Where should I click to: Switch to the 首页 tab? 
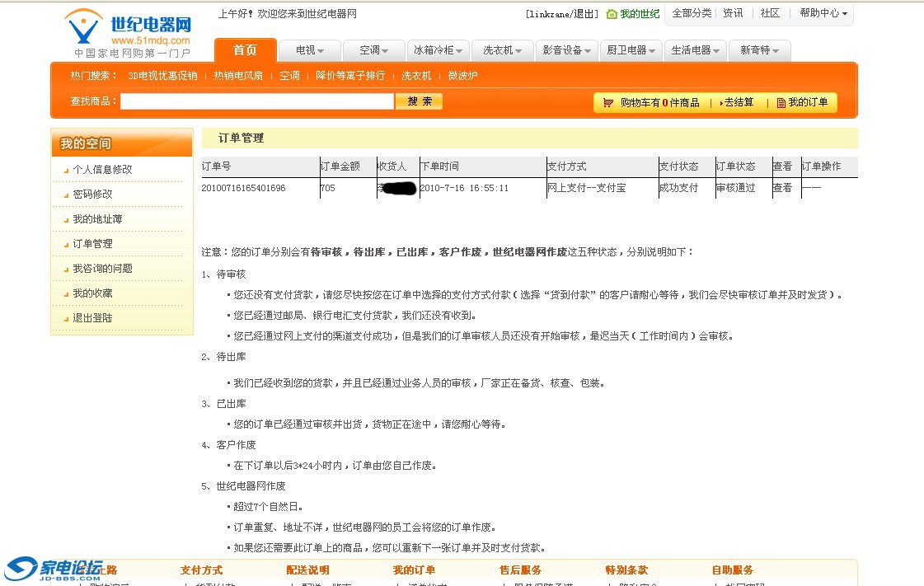(245, 50)
